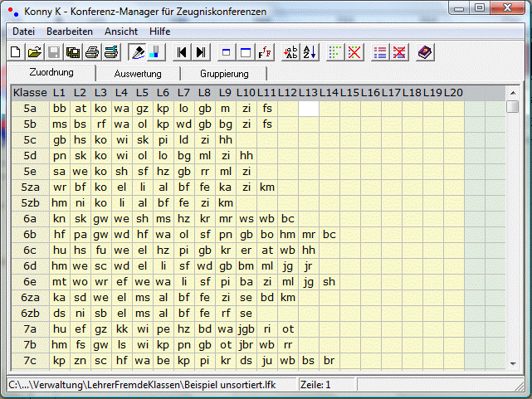Open a file with the folder icon
The image size is (532, 399).
pos(34,52)
